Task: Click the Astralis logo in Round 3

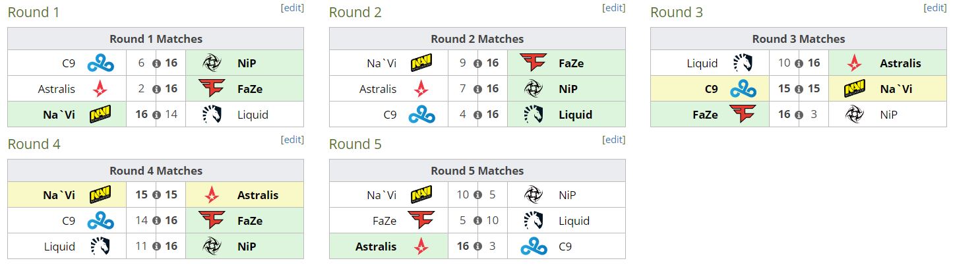Action: (855, 63)
